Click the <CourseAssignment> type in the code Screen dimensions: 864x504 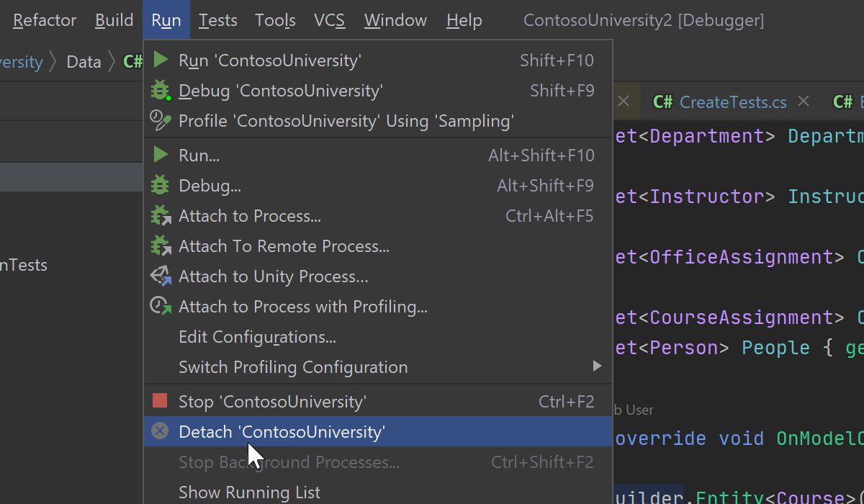743,318
